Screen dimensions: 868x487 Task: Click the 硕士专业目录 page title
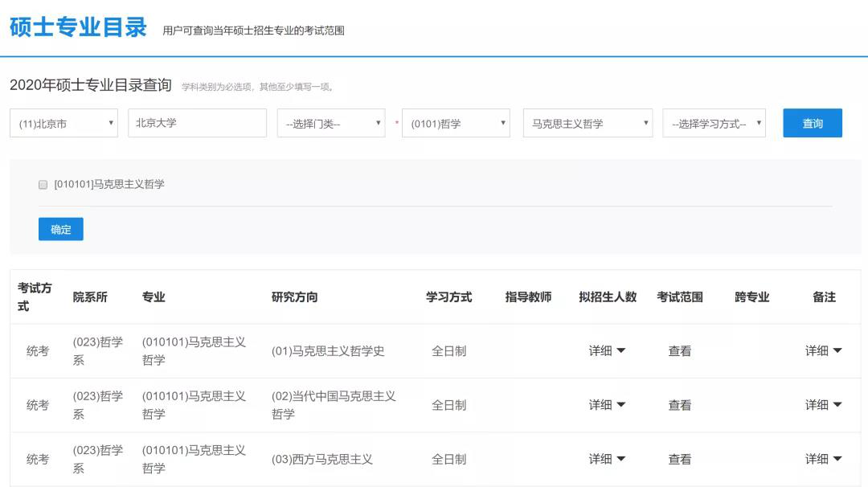[78, 27]
